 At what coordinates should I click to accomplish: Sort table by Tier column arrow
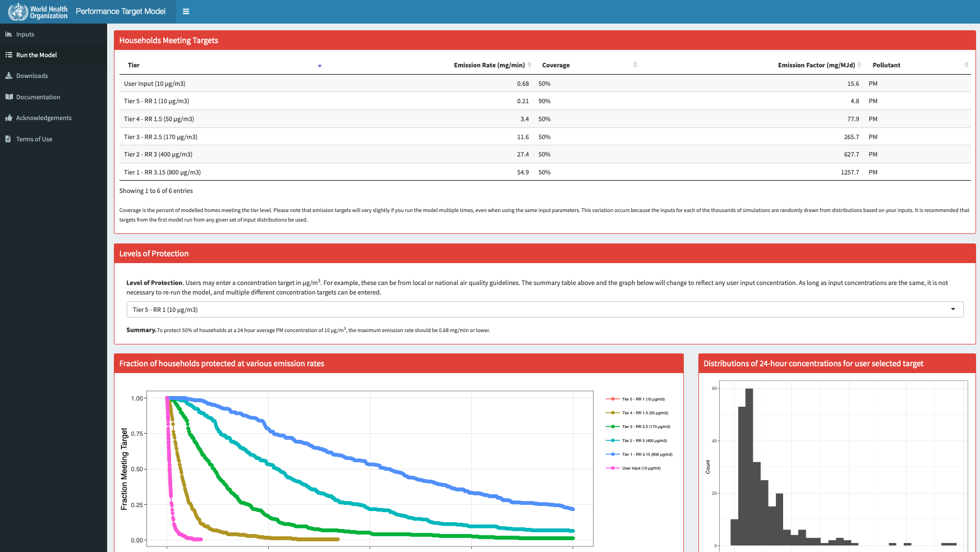click(320, 66)
